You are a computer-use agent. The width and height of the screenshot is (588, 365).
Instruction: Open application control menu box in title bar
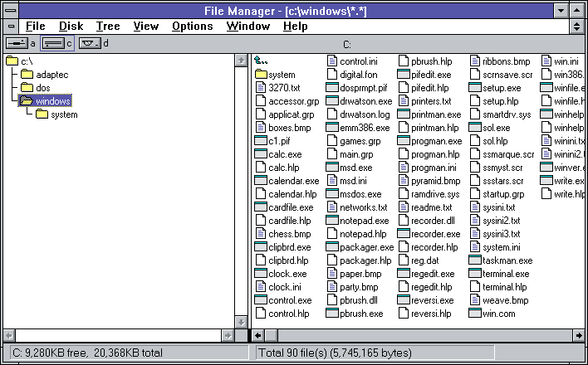(x=11, y=10)
